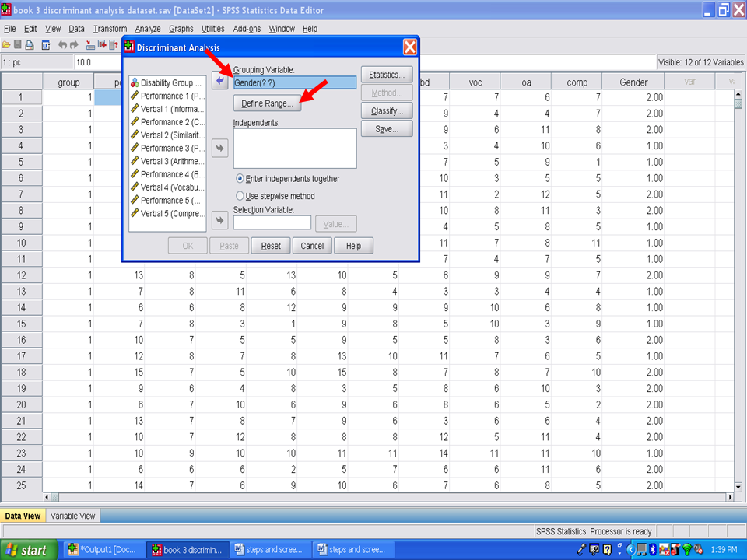
Task: Open the Statistics options button
Action: tap(387, 75)
